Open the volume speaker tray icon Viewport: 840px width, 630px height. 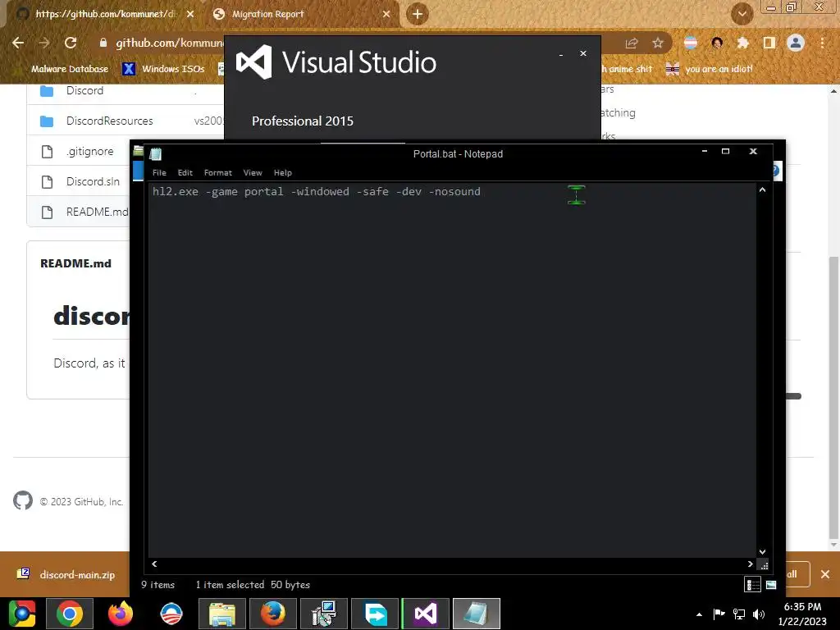[759, 614]
